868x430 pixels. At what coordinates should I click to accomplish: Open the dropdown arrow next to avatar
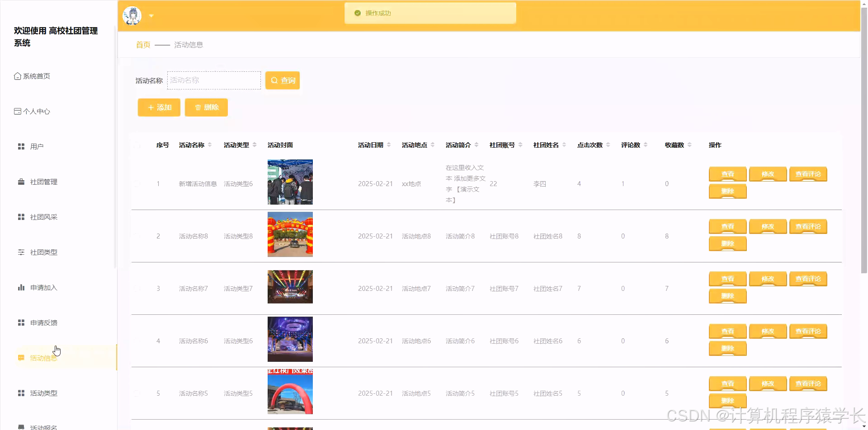[x=151, y=16]
